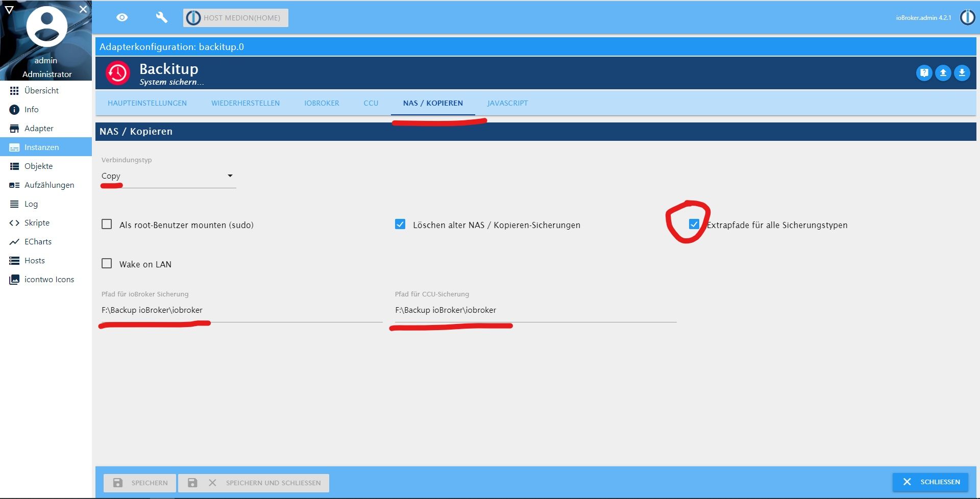The width and height of the screenshot is (980, 499).
Task: Open Objekte in the sidebar
Action: 46,166
